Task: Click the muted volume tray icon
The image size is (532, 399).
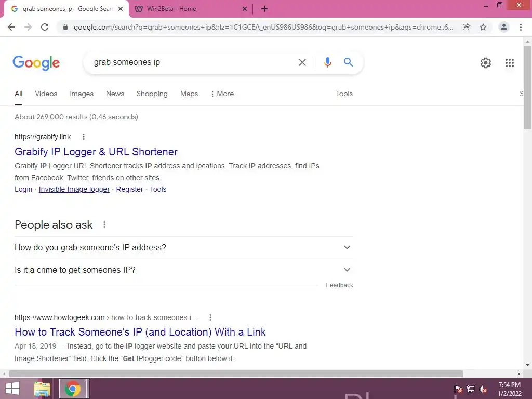Action: coord(483,389)
